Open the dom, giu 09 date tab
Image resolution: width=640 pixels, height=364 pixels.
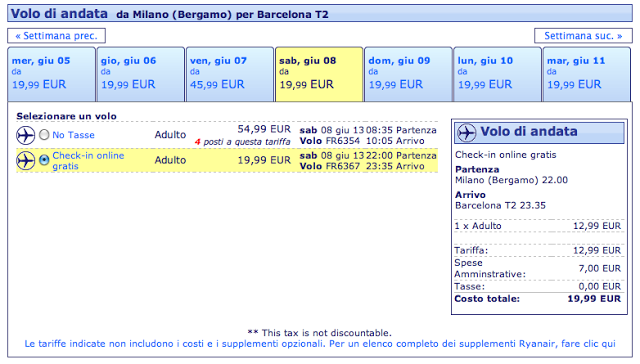(408, 74)
